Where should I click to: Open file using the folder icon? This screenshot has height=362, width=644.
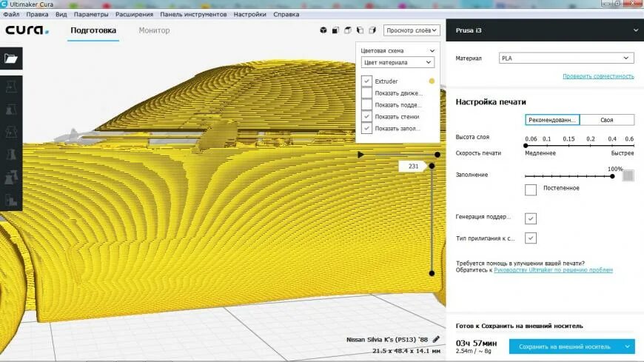point(11,58)
